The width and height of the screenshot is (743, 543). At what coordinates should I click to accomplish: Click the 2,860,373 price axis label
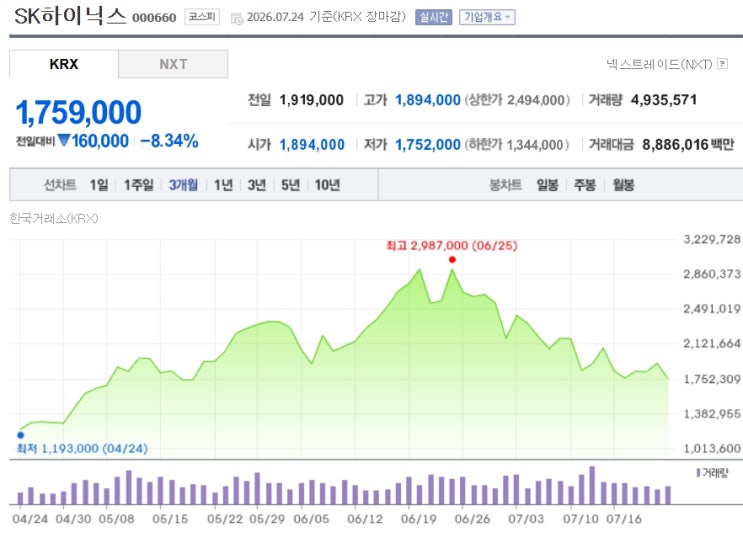tap(712, 274)
